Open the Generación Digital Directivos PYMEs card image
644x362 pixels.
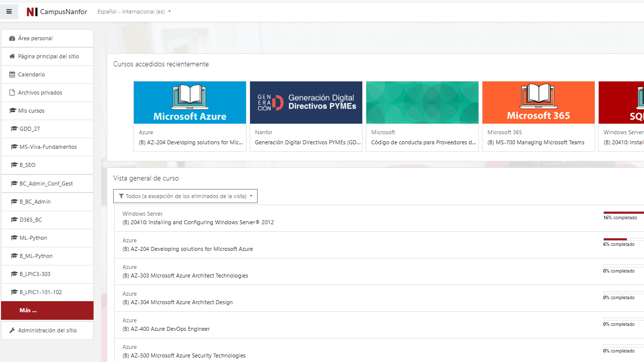click(x=306, y=103)
